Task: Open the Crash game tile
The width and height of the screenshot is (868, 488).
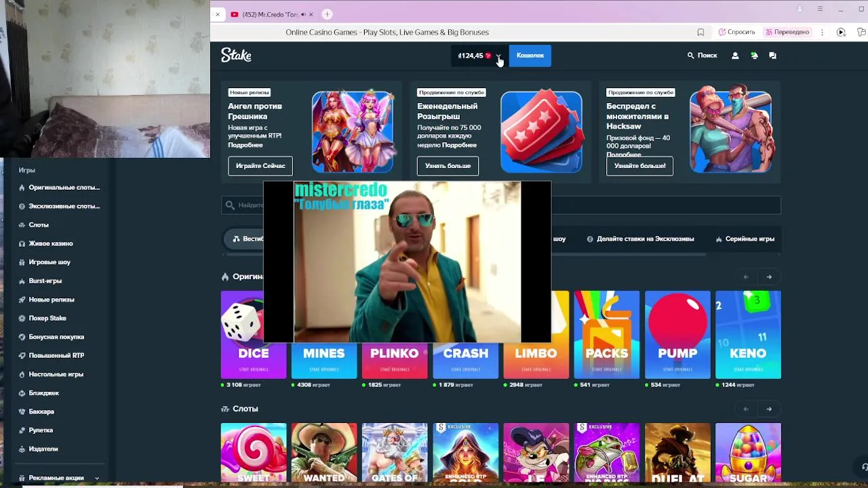Action: pos(466,361)
